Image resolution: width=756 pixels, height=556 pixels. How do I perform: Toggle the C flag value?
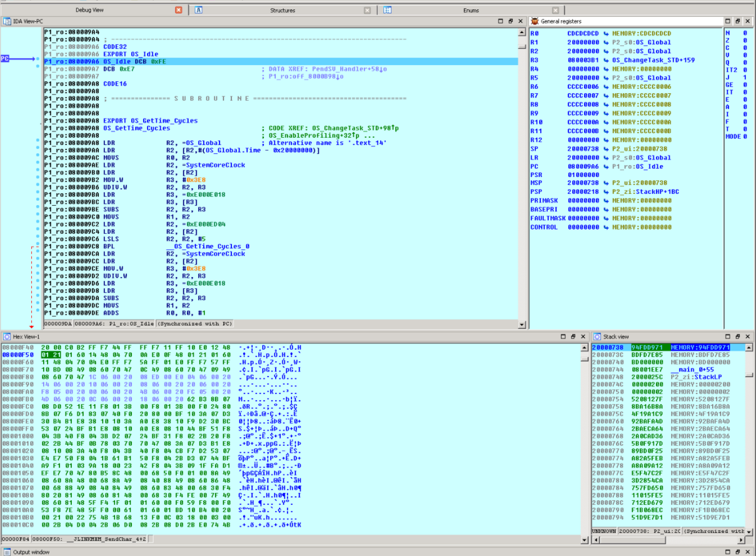click(x=744, y=48)
